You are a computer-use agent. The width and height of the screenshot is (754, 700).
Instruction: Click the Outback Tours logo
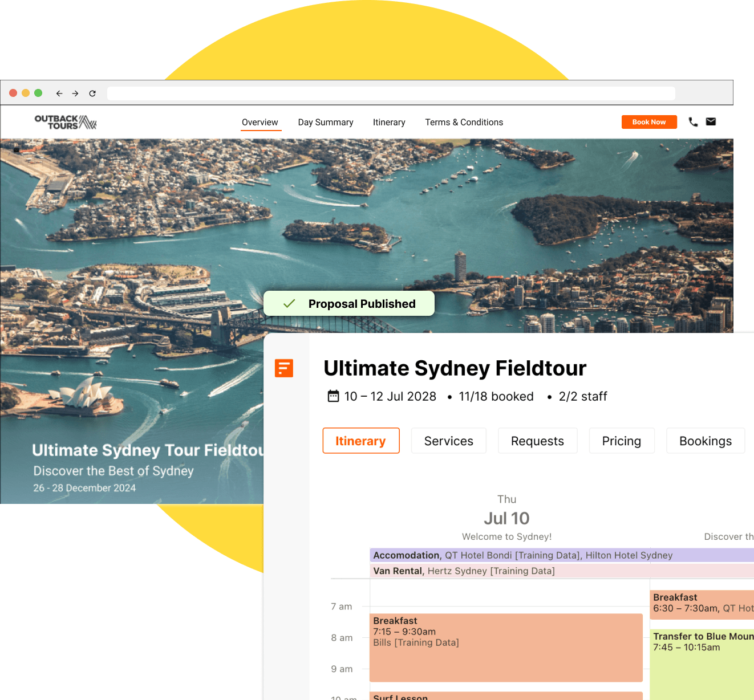(x=64, y=121)
